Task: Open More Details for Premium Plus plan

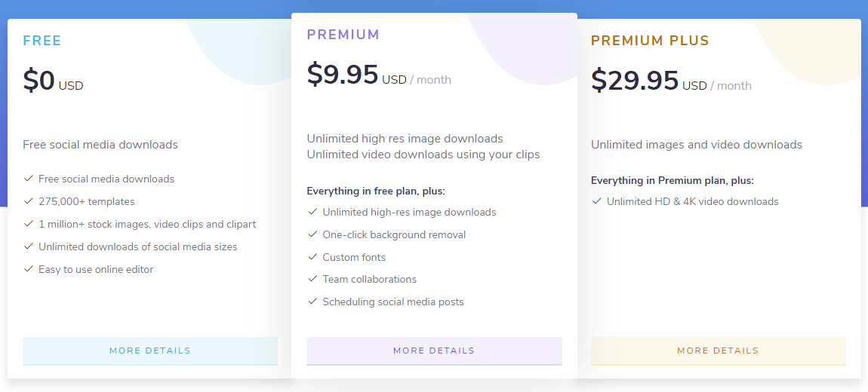Action: 718,351
